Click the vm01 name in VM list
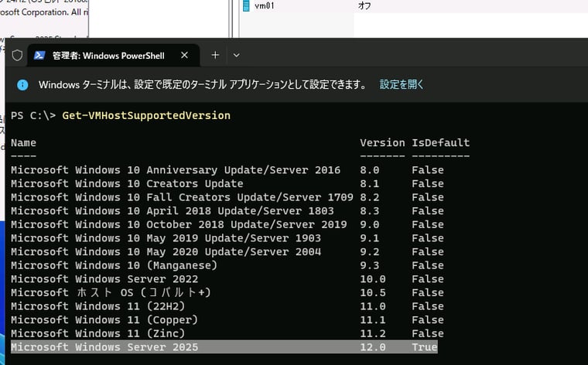This screenshot has width=588, height=365. pyautogui.click(x=264, y=6)
